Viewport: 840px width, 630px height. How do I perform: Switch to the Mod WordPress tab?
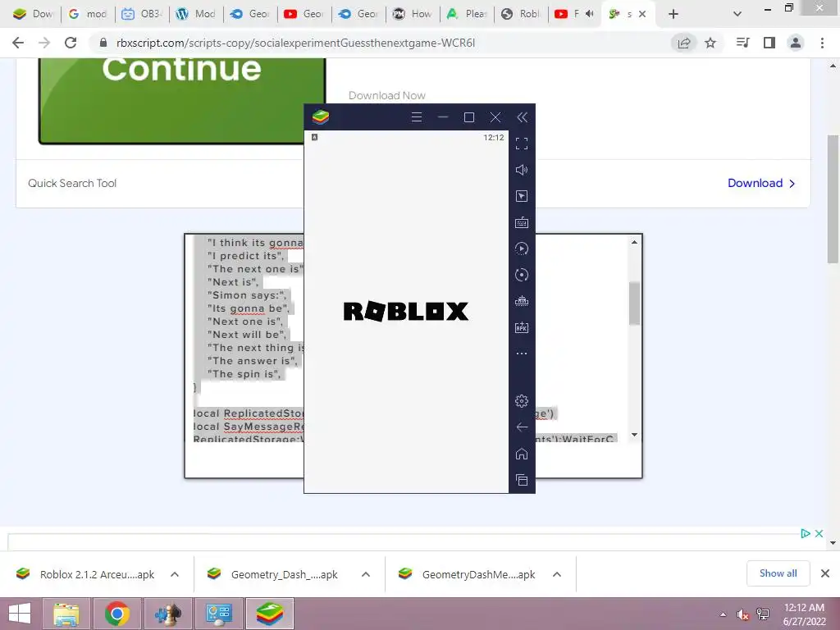pyautogui.click(x=195, y=14)
